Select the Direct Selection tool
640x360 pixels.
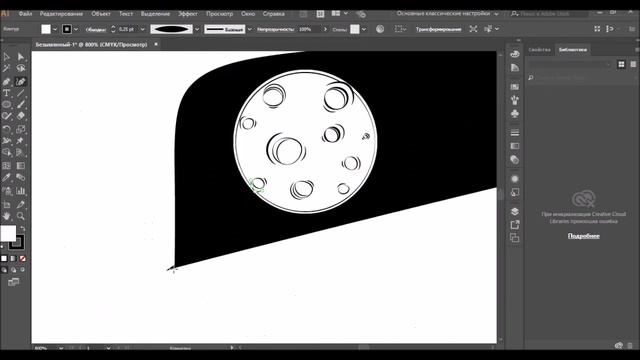click(x=20, y=57)
